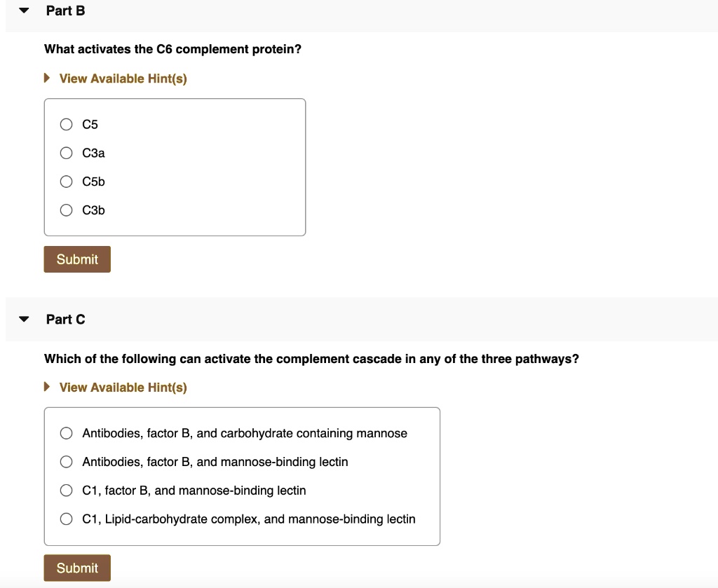The image size is (718, 588).
Task: Expand View Available Hint(s) for Part B
Action: [47, 78]
